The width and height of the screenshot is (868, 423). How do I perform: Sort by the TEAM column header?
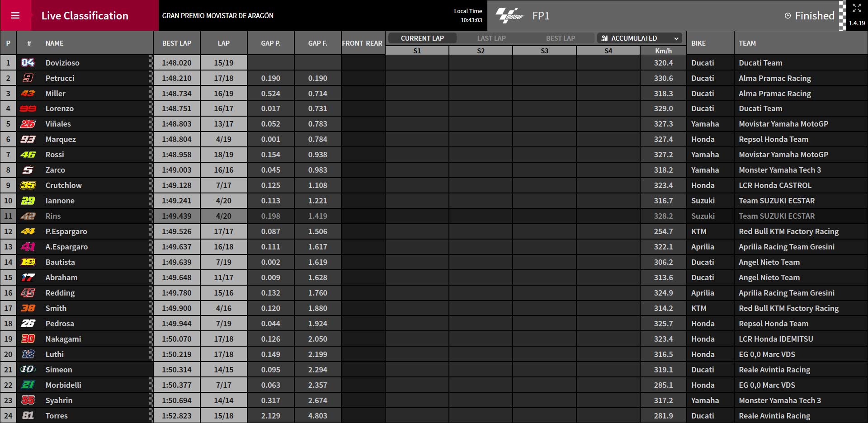coord(747,43)
